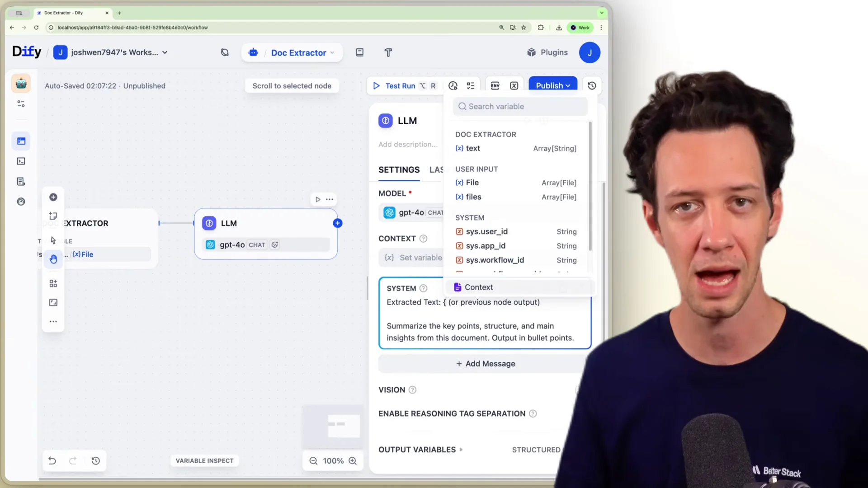Open the Orchestrate workflow sidebar icon
This screenshot has height=488, width=868.
[x=21, y=141]
